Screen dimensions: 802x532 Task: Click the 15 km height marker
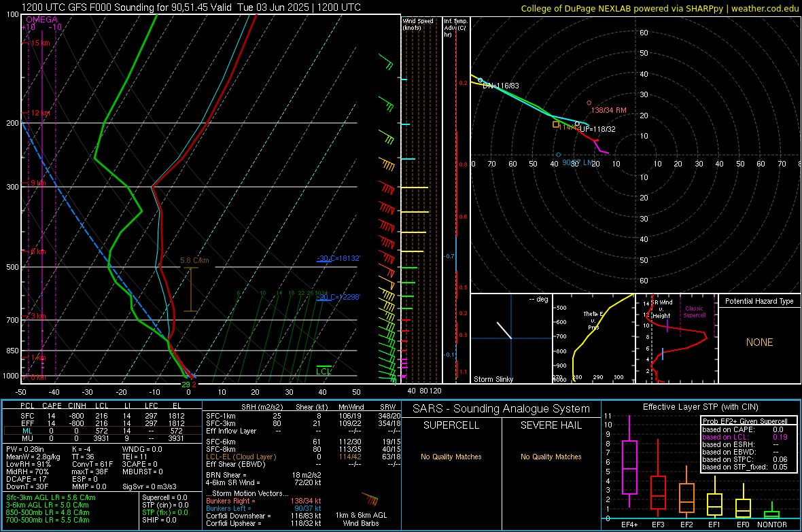[x=40, y=43]
